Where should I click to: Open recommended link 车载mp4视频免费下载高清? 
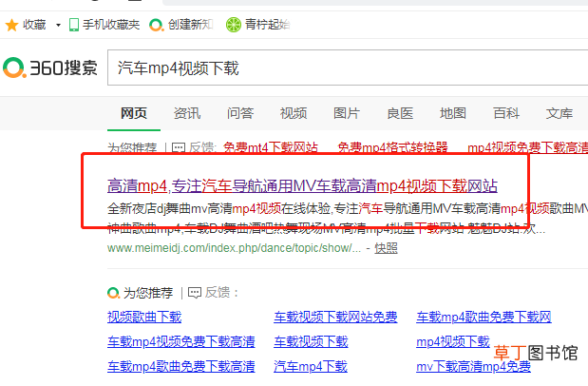tap(181, 341)
